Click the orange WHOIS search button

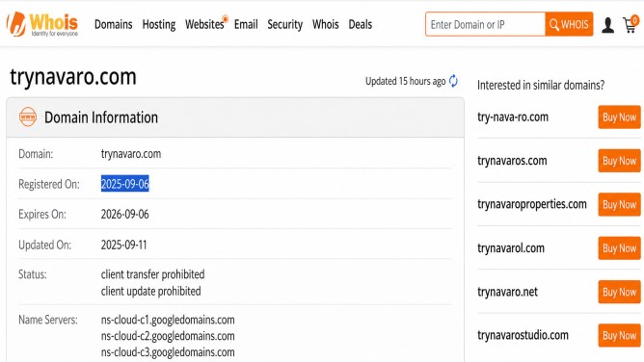569,24
